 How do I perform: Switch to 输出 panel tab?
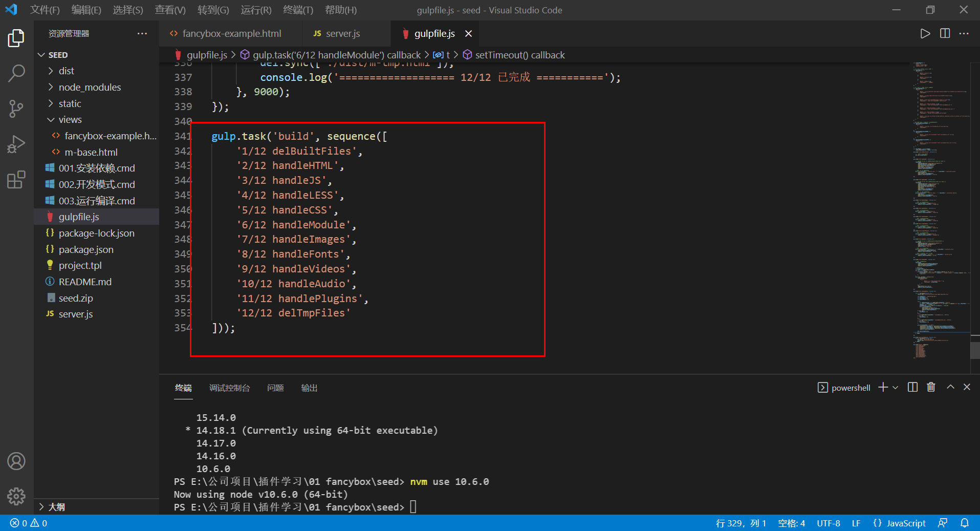point(309,388)
